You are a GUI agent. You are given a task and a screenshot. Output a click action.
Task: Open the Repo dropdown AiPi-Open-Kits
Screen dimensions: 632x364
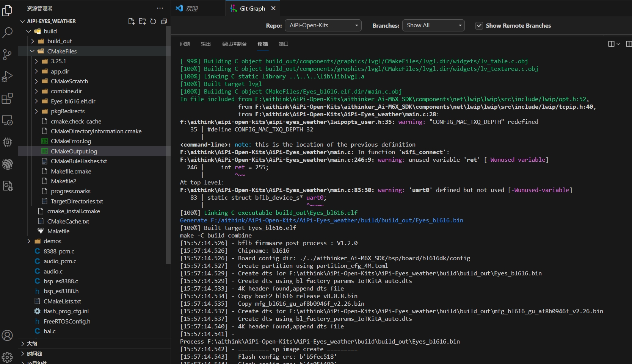pyautogui.click(x=323, y=25)
